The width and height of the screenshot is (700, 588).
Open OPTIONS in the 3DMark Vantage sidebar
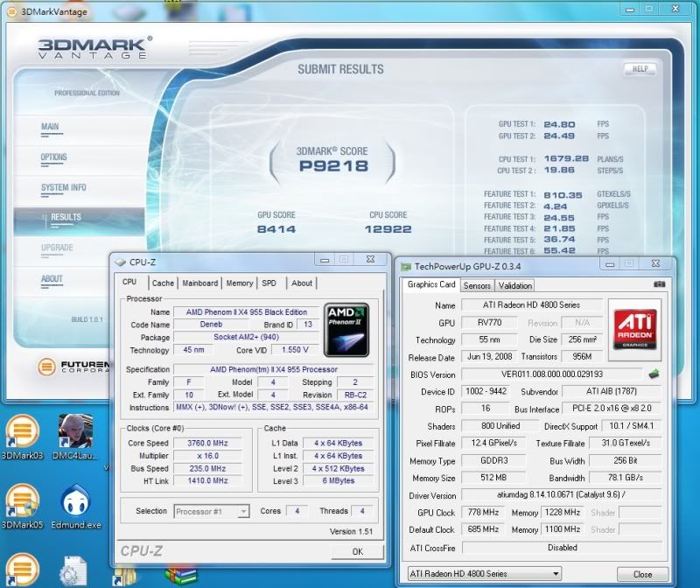[53, 157]
